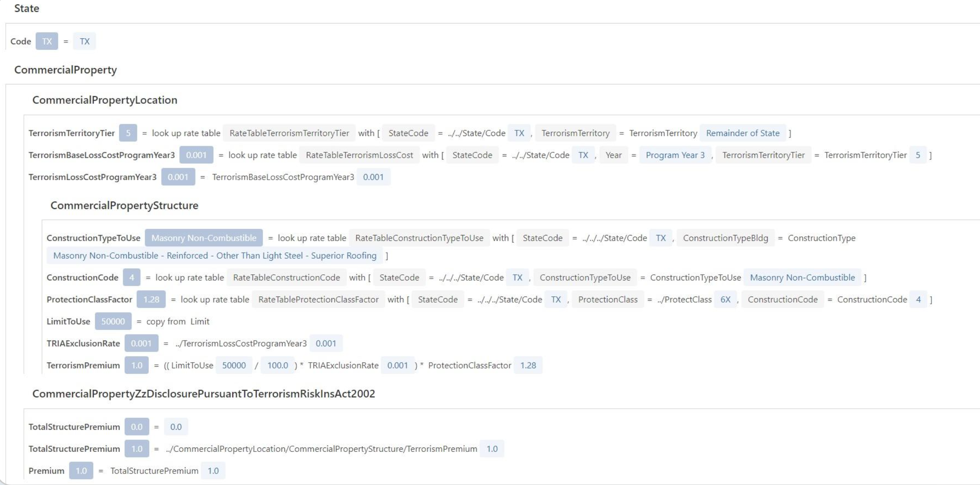
Task: Click the CommercialPropertyStructure heading
Action: point(124,205)
